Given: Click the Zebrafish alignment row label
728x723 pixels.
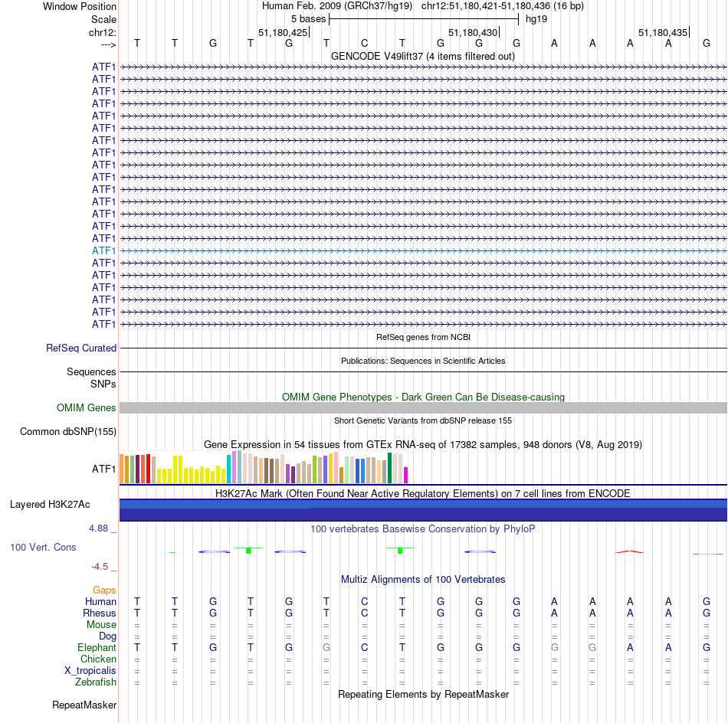Looking at the screenshot, I should click(x=96, y=682).
